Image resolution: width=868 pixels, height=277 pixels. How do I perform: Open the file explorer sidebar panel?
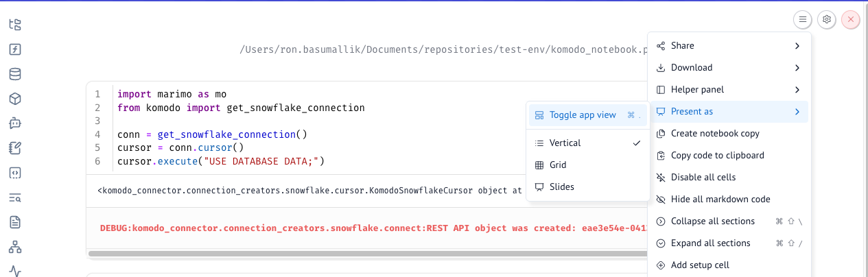pyautogui.click(x=15, y=25)
